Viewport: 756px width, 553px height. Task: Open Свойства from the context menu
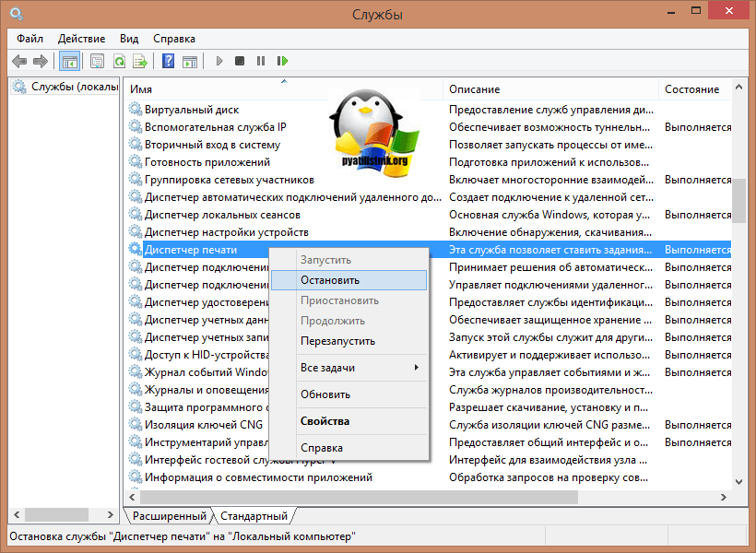[325, 421]
